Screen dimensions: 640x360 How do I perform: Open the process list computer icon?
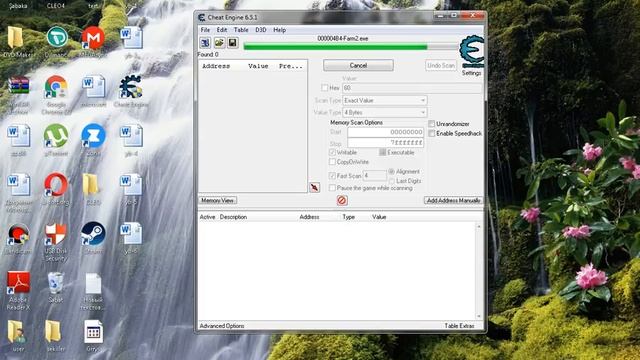click(x=205, y=42)
